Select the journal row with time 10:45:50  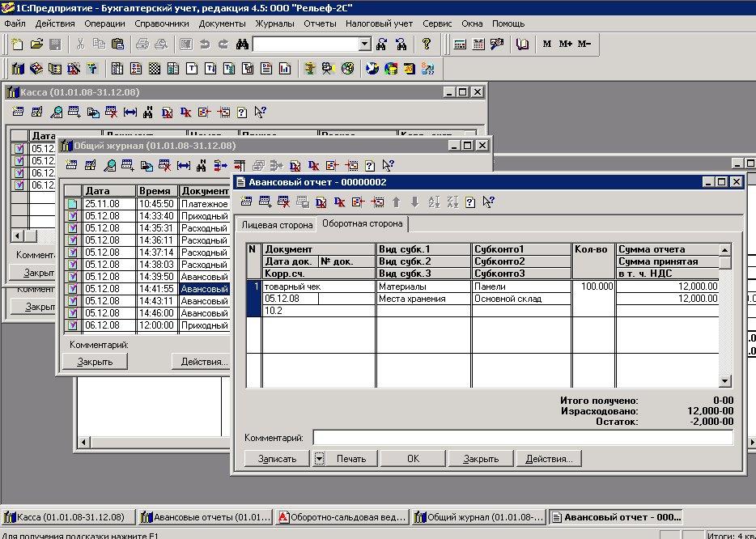click(147, 204)
